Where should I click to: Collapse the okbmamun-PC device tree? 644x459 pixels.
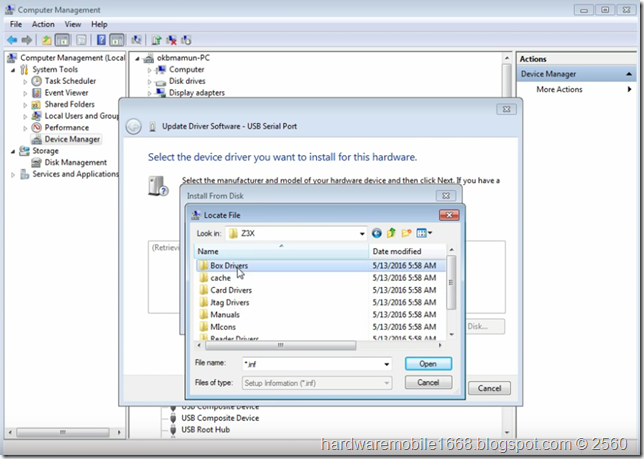tap(138, 58)
